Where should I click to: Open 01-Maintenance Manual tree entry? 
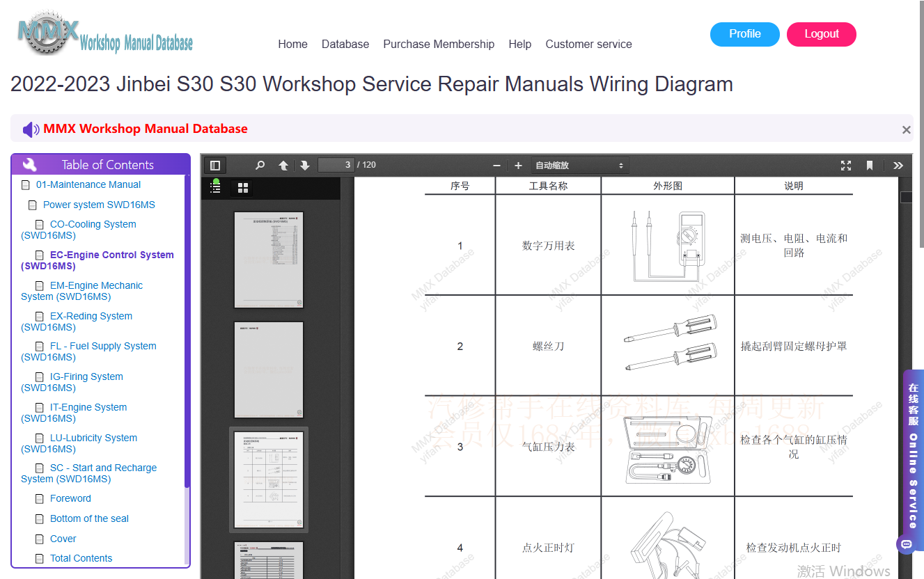click(88, 184)
